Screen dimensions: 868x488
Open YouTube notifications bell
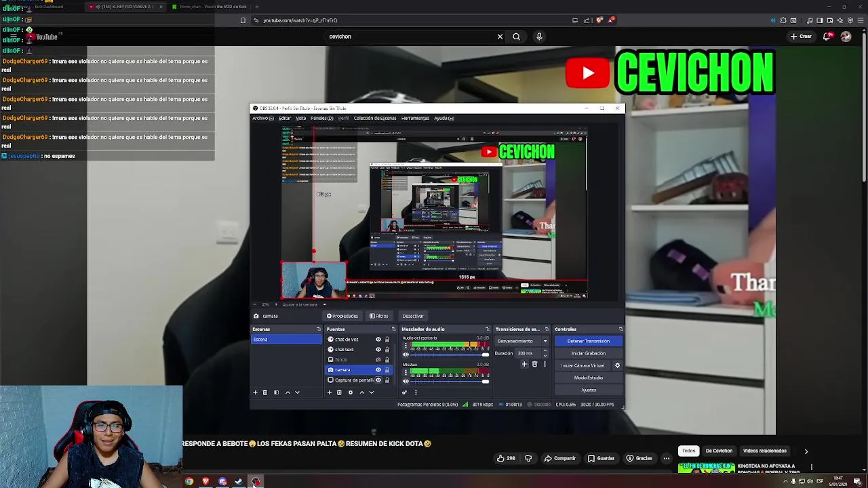(x=827, y=37)
